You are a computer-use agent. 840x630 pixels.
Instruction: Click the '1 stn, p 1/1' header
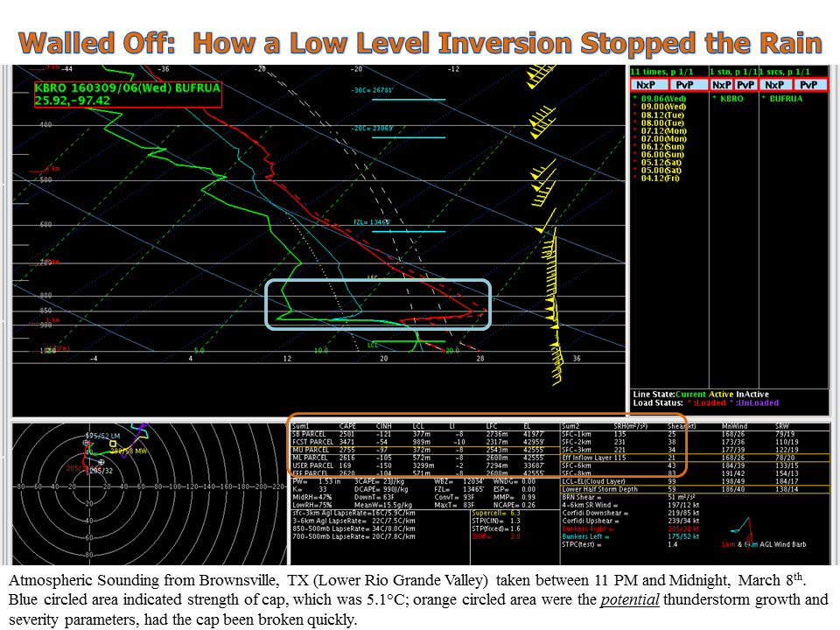[734, 72]
